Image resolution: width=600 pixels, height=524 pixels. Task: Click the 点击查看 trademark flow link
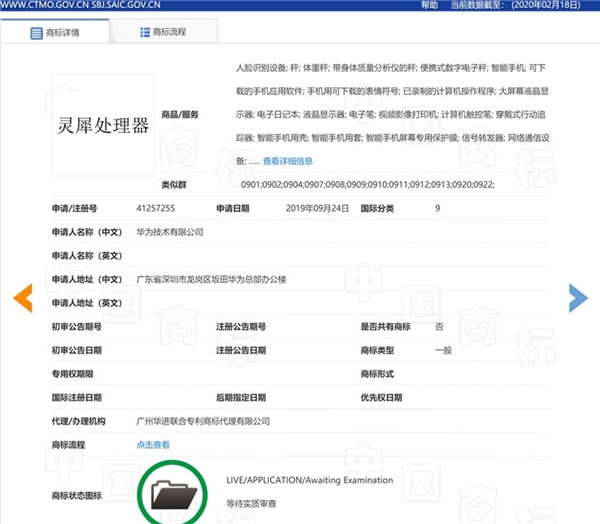[x=153, y=444]
